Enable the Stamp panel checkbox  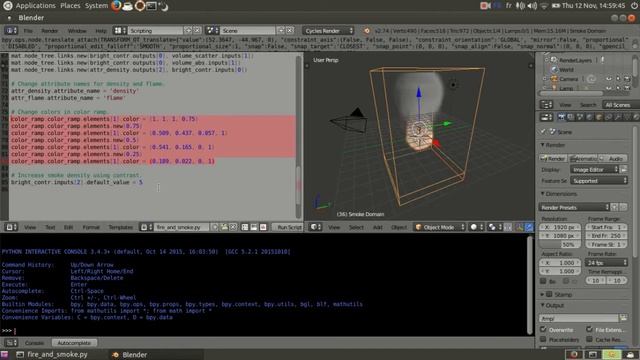[549, 294]
